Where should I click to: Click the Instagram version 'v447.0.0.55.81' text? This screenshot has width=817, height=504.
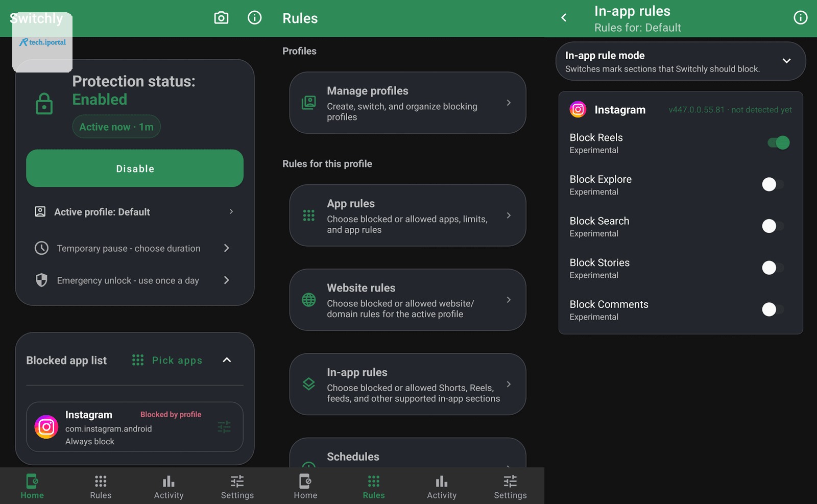click(696, 110)
